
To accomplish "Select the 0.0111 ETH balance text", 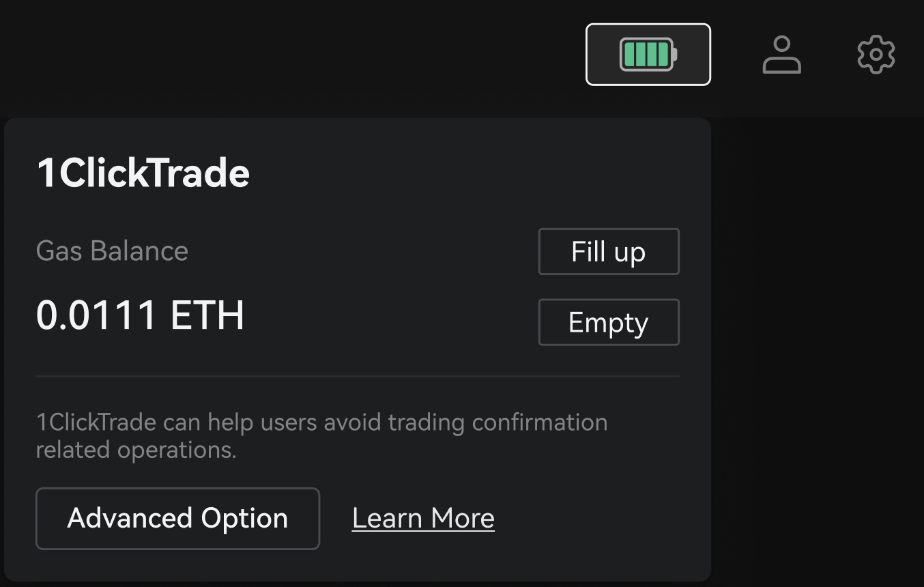I will pyautogui.click(x=140, y=314).
